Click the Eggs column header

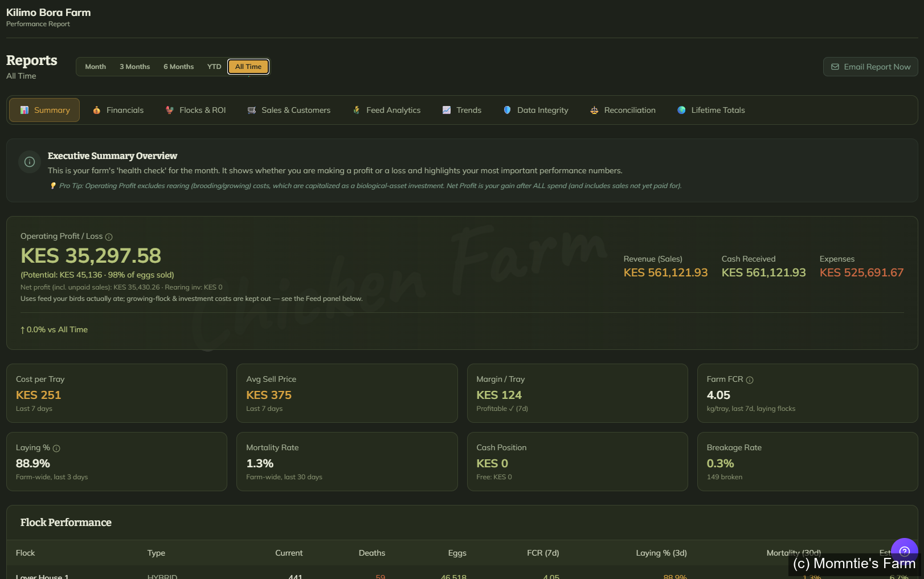[x=457, y=553]
